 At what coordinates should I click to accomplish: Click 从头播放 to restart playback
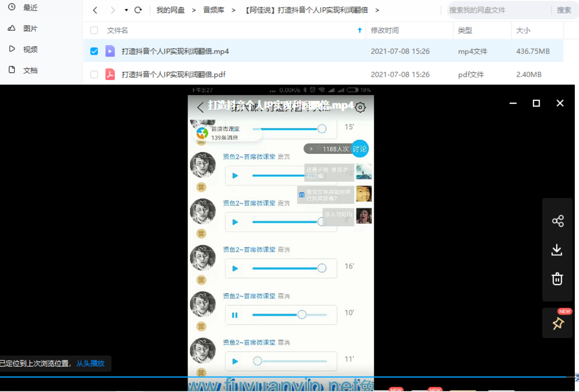90,364
